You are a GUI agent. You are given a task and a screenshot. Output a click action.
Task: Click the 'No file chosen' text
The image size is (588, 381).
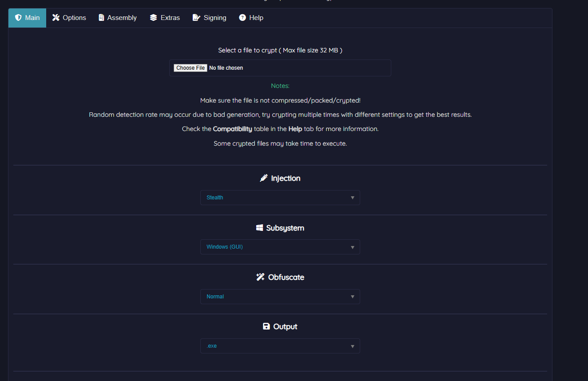click(x=226, y=68)
